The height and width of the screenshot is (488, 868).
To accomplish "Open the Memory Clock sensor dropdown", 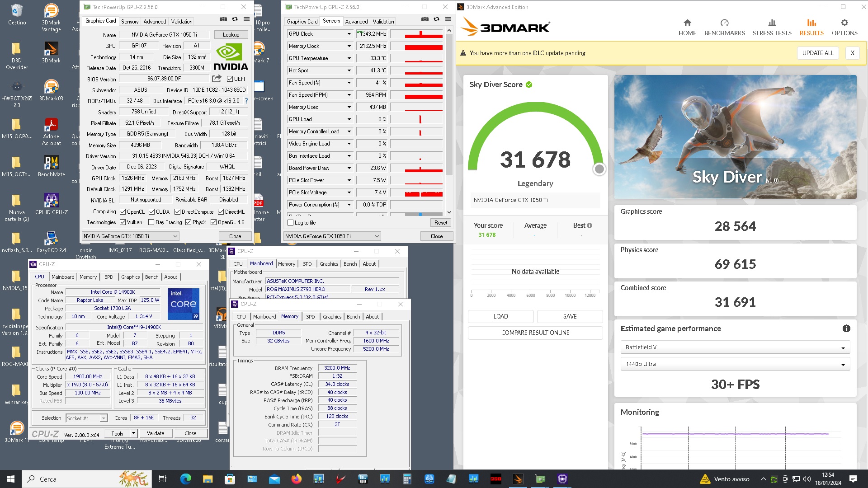I will 349,46.
